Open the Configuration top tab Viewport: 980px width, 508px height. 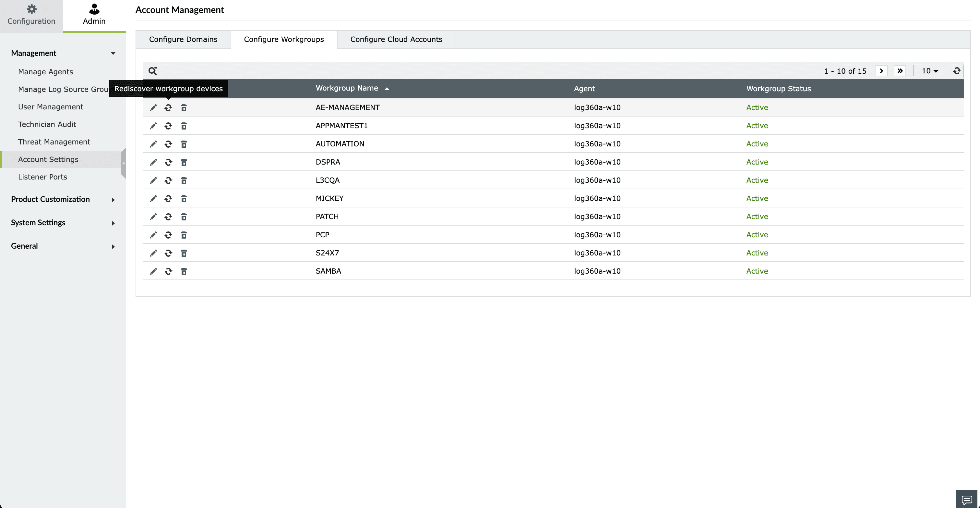[x=31, y=15]
